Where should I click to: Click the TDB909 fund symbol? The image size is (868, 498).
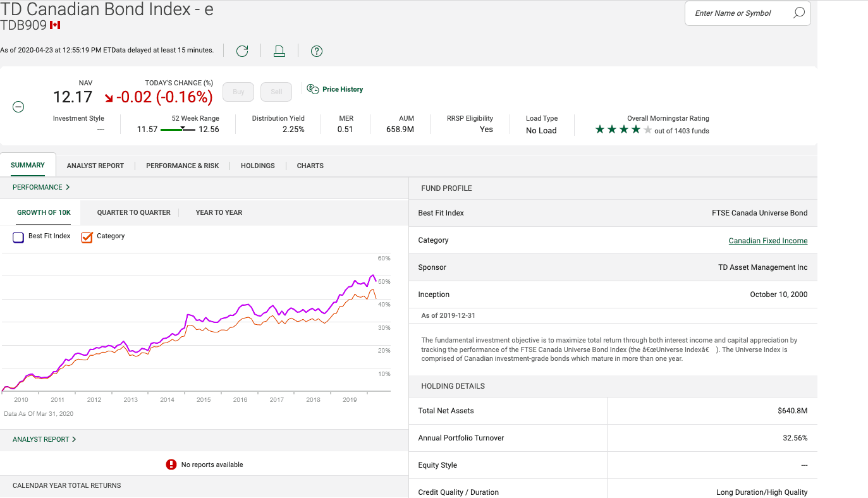pyautogui.click(x=23, y=25)
